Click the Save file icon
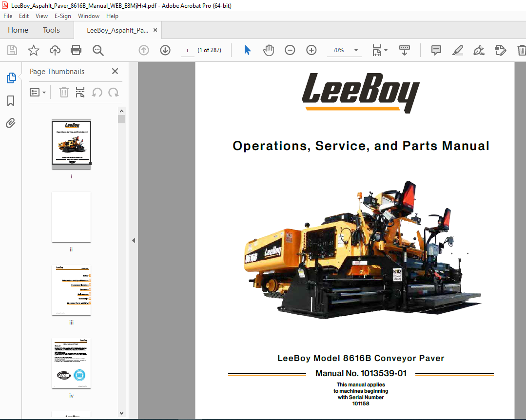 coord(12,50)
